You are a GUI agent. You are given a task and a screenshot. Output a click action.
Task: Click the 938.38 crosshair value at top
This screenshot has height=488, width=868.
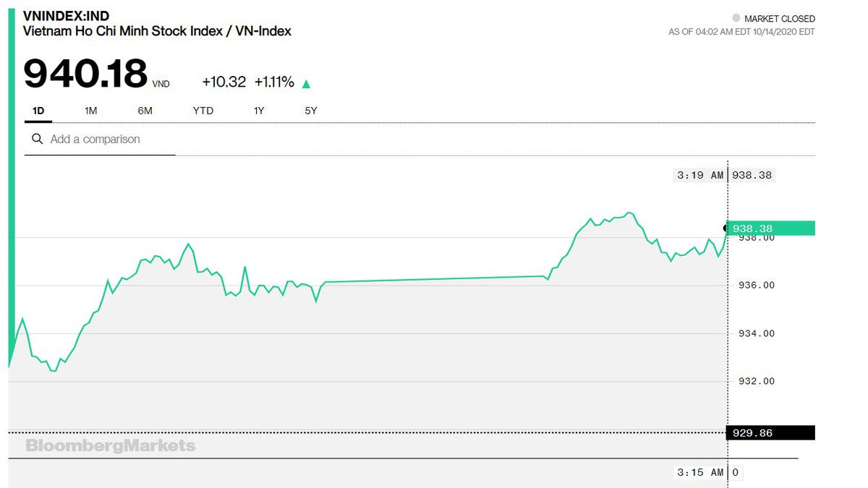pyautogui.click(x=752, y=175)
